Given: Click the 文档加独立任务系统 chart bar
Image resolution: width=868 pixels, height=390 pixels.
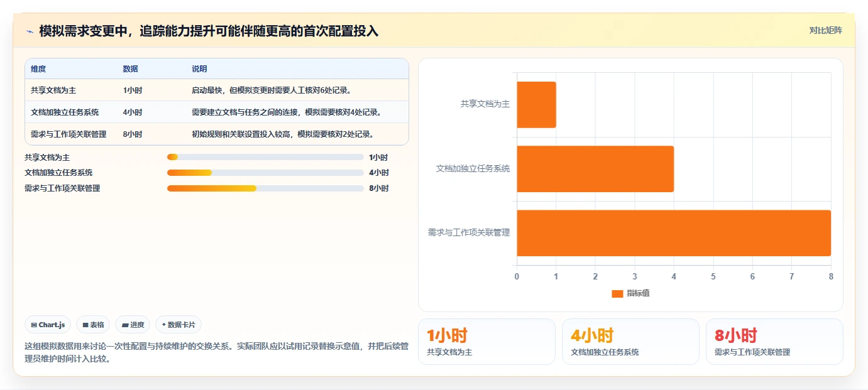Looking at the screenshot, I should pyautogui.click(x=595, y=169).
